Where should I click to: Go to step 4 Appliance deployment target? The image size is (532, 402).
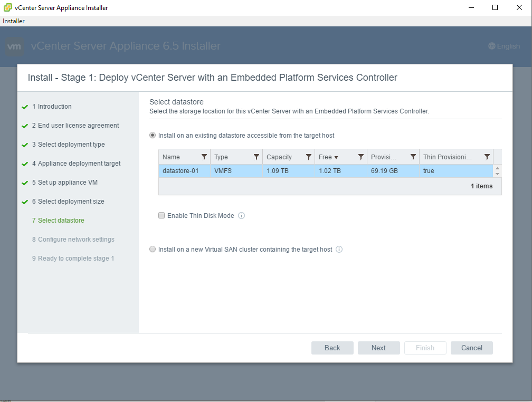point(76,164)
